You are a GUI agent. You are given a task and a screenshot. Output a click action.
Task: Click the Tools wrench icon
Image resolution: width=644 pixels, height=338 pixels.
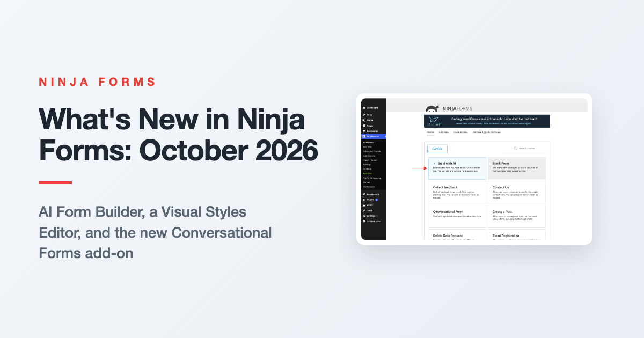pyautogui.click(x=364, y=210)
